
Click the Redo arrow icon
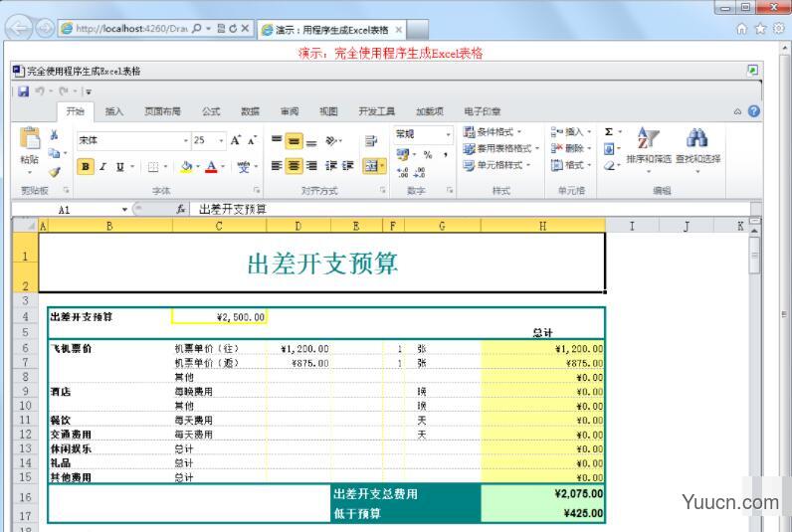pyautogui.click(x=63, y=91)
